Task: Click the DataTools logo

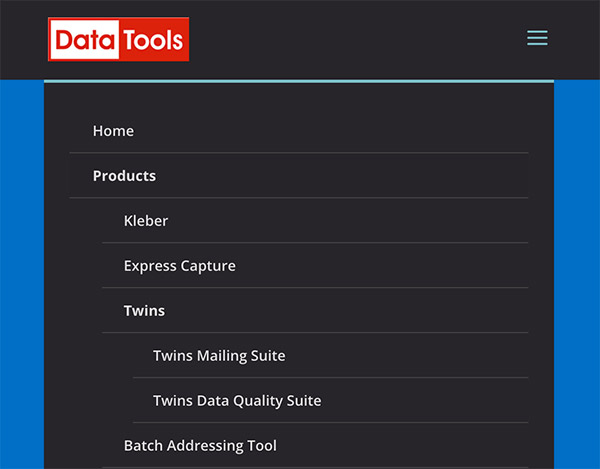Action: [x=118, y=40]
